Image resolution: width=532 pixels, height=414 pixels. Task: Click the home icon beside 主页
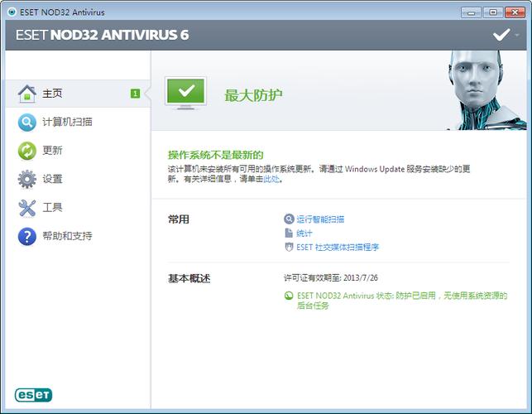point(27,94)
